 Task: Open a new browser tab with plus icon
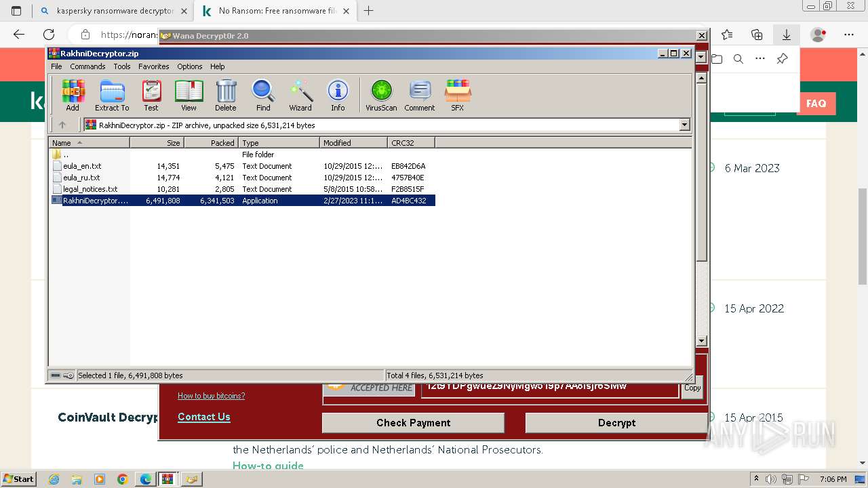pos(369,11)
